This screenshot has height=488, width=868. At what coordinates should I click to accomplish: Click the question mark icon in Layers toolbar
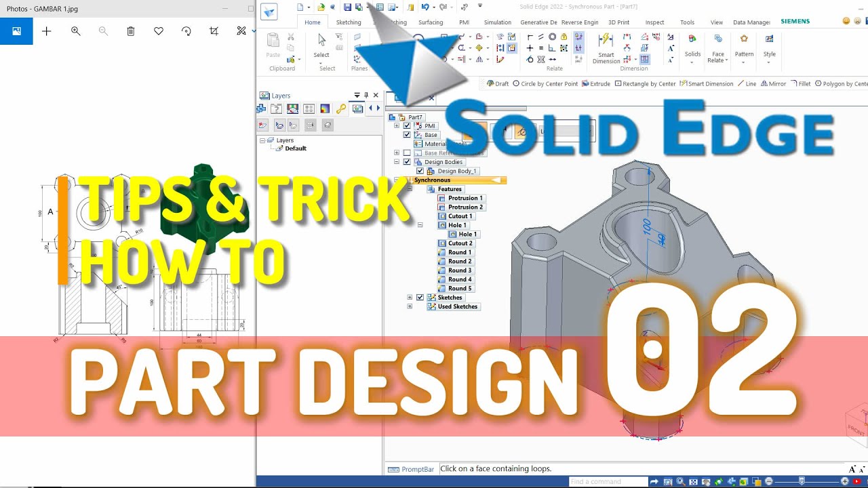pos(277,108)
